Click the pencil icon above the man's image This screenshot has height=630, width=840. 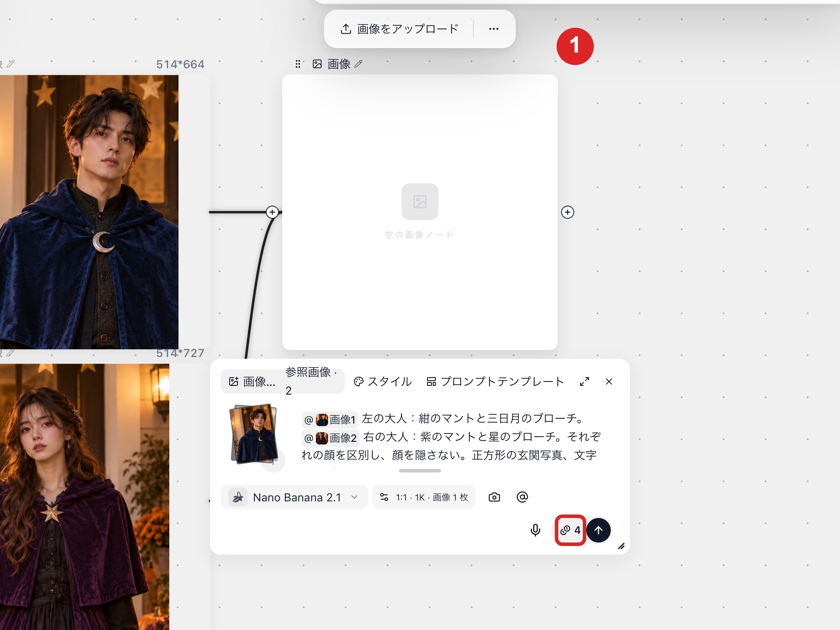pyautogui.click(x=10, y=64)
